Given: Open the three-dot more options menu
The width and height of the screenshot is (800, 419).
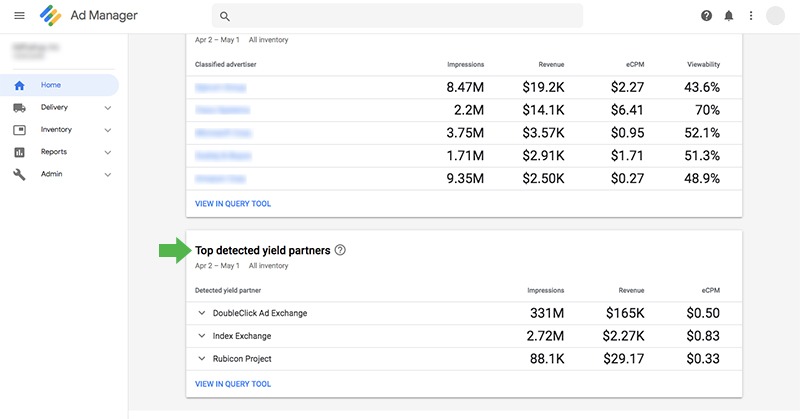Looking at the screenshot, I should [751, 16].
